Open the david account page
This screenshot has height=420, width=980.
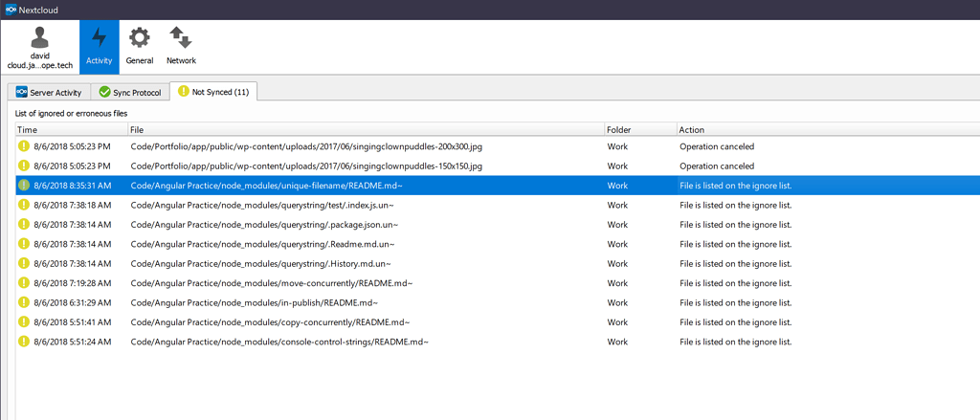[x=40, y=48]
